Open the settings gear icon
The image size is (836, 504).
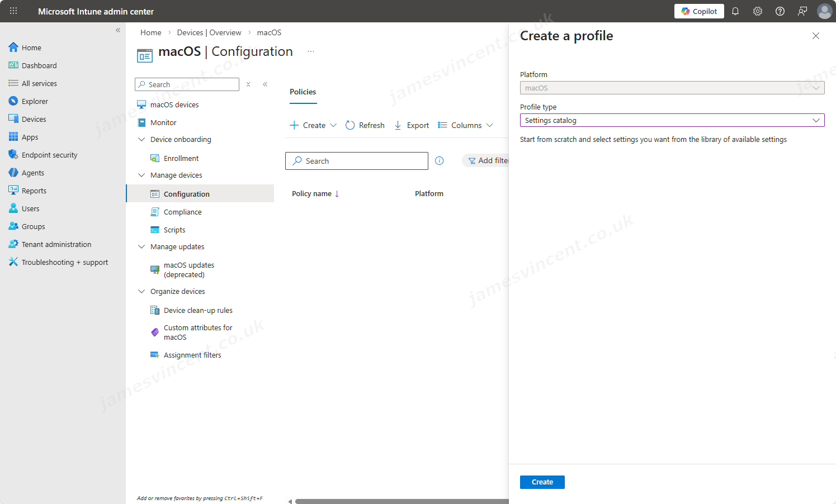click(758, 11)
